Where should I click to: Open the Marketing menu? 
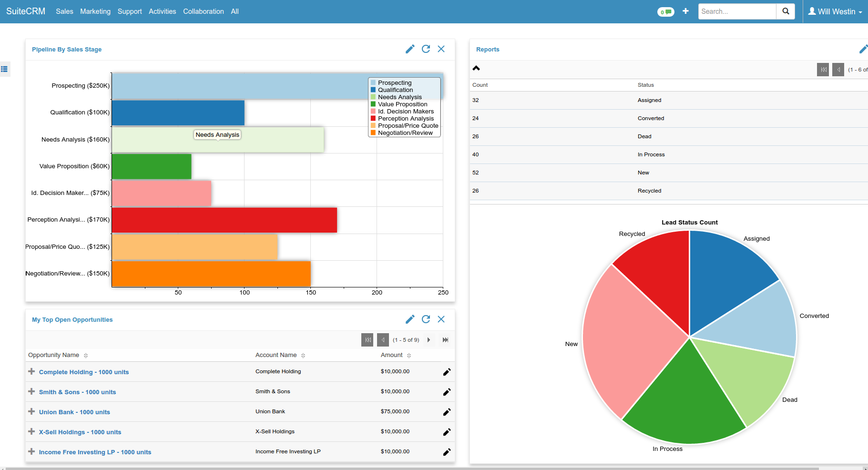coord(95,11)
